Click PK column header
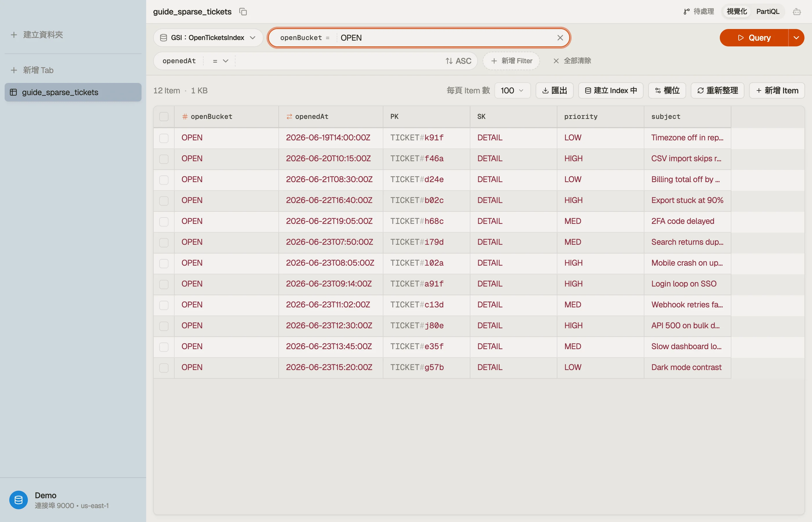This screenshot has height=522, width=812. point(426,117)
